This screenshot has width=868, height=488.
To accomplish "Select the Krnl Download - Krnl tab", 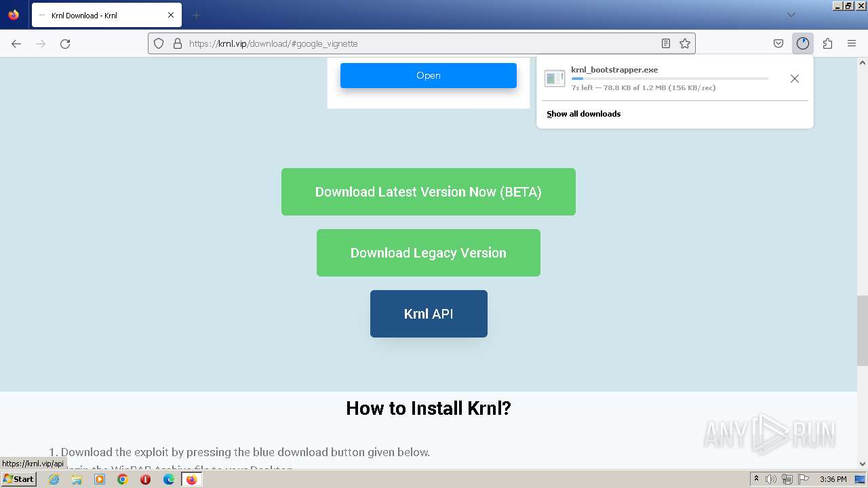I will tap(106, 15).
